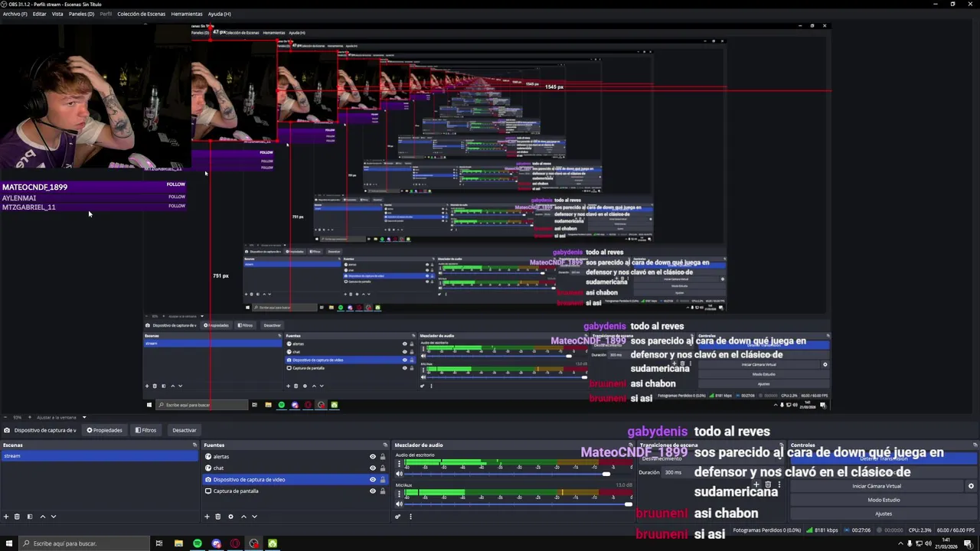Remove the transition with the Transiciones trash icon
The height and width of the screenshot is (551, 980).
coord(768,484)
